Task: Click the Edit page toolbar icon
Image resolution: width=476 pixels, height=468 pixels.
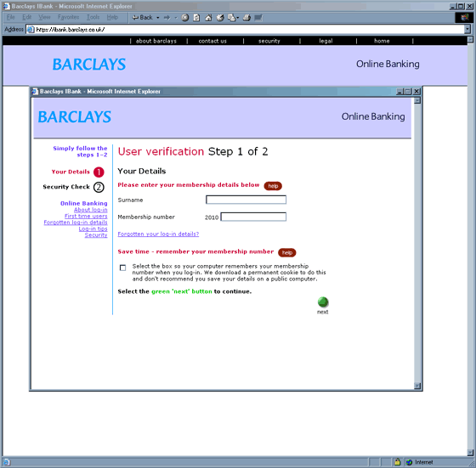Action: tap(258, 18)
